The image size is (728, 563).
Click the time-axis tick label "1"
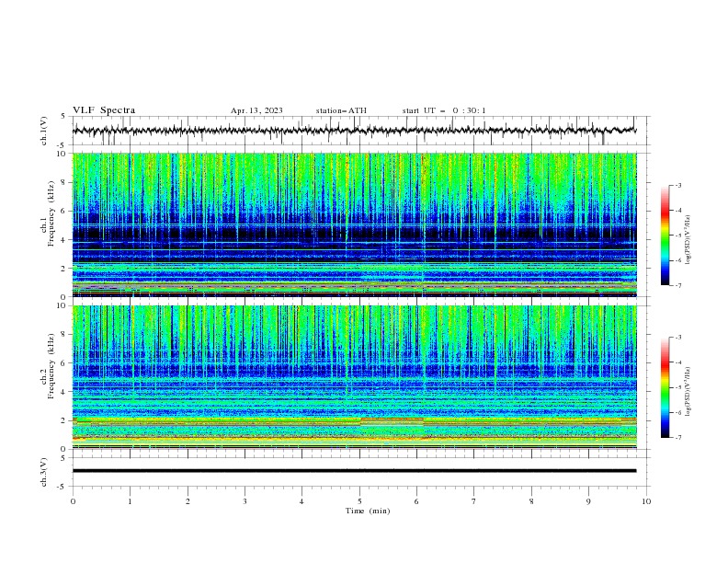pos(130,501)
